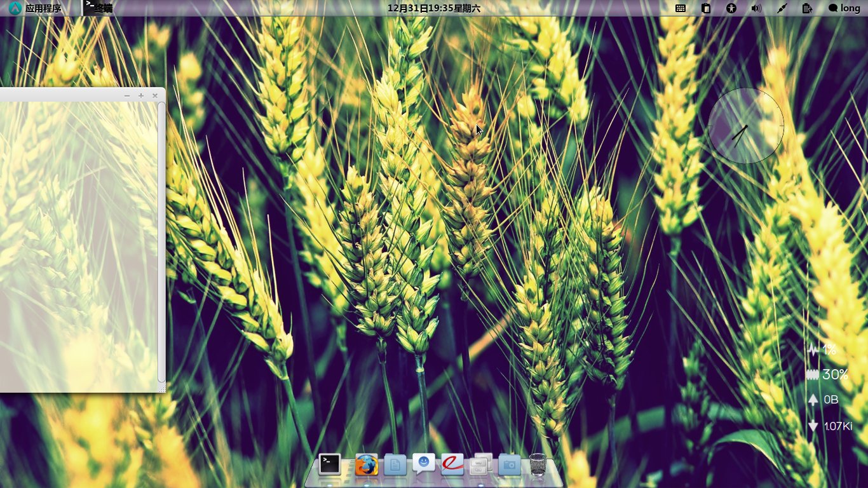Image resolution: width=868 pixels, height=488 pixels.
Task: Open the network connection plug icon
Action: pos(782,8)
